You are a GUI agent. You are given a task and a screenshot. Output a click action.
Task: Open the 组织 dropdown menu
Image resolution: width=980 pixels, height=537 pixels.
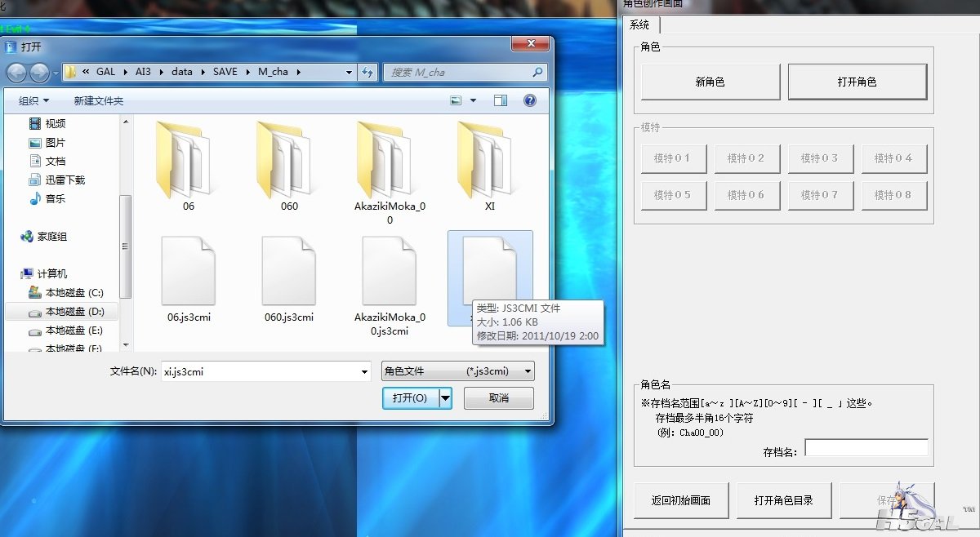(34, 100)
